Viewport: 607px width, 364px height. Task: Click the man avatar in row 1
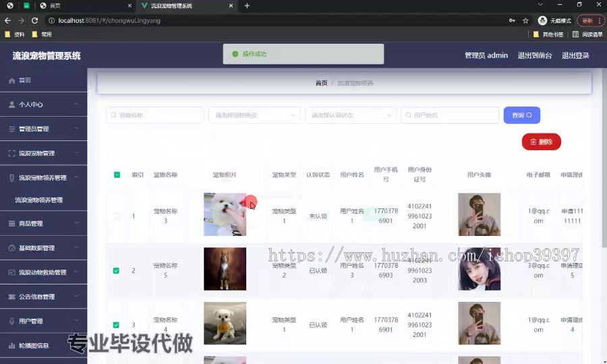pos(480,214)
